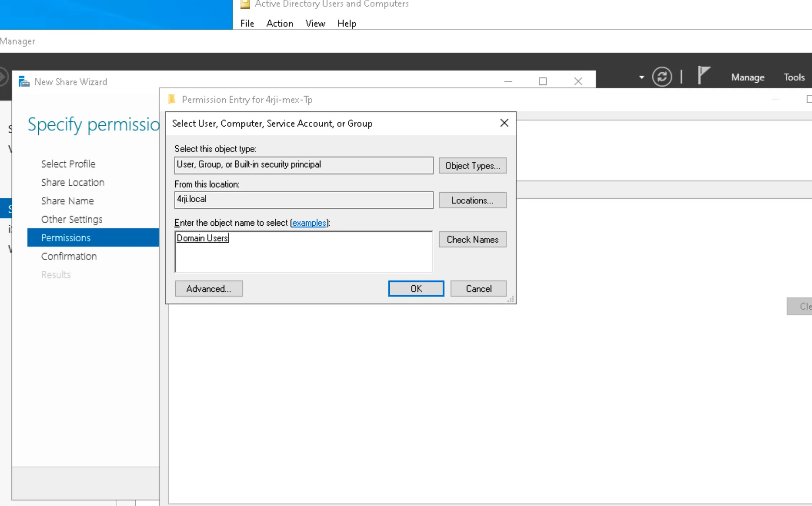Open notifications via the flag icon

coord(704,76)
